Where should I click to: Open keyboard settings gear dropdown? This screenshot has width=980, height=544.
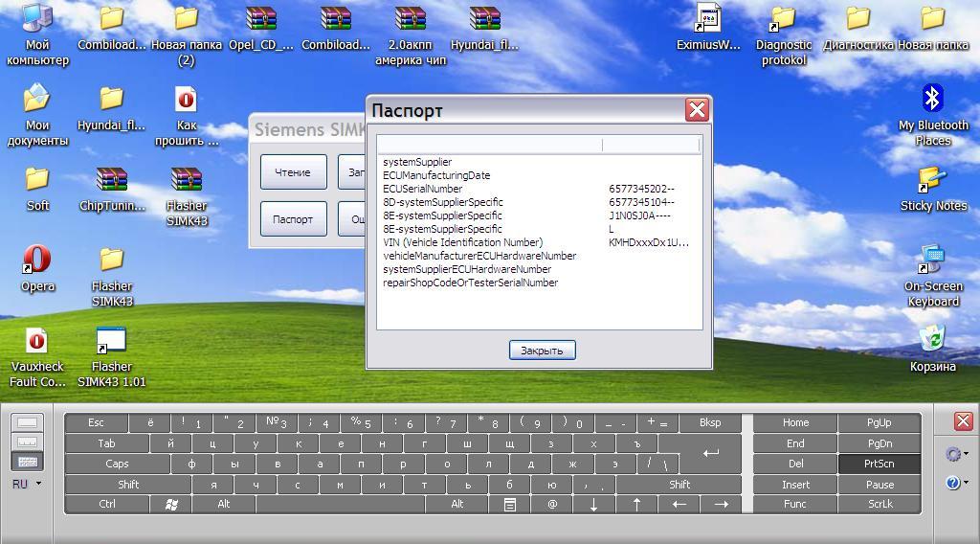(956, 454)
